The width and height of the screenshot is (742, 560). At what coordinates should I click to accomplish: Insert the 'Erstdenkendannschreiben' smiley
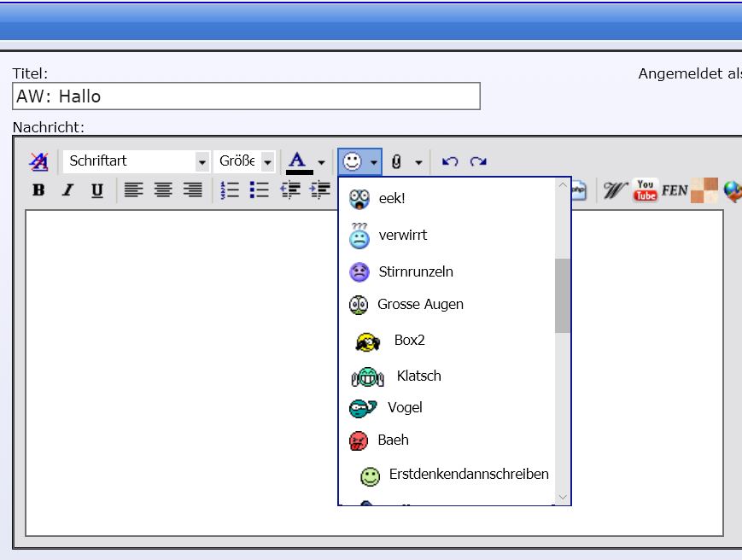(x=468, y=475)
